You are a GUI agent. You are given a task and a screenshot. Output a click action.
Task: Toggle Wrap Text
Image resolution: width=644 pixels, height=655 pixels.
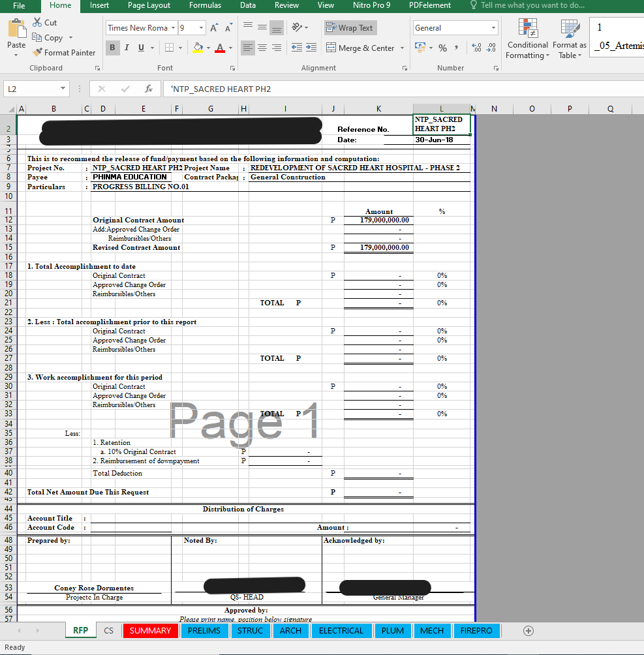click(350, 27)
